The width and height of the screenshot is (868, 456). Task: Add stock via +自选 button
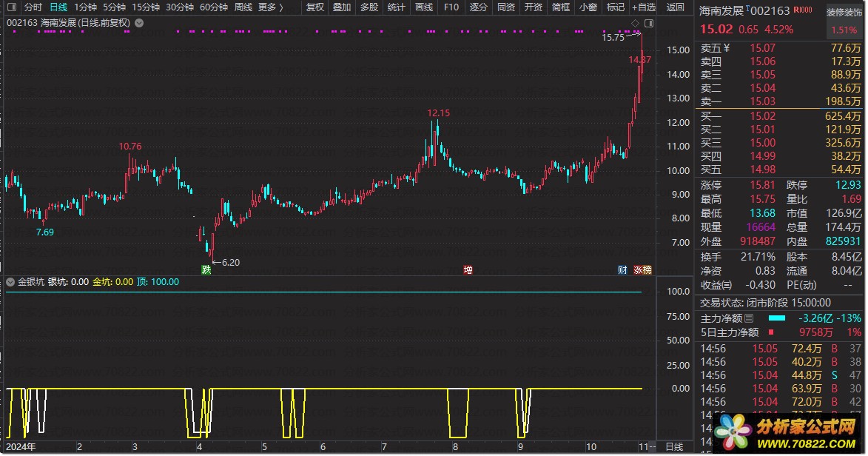point(644,7)
